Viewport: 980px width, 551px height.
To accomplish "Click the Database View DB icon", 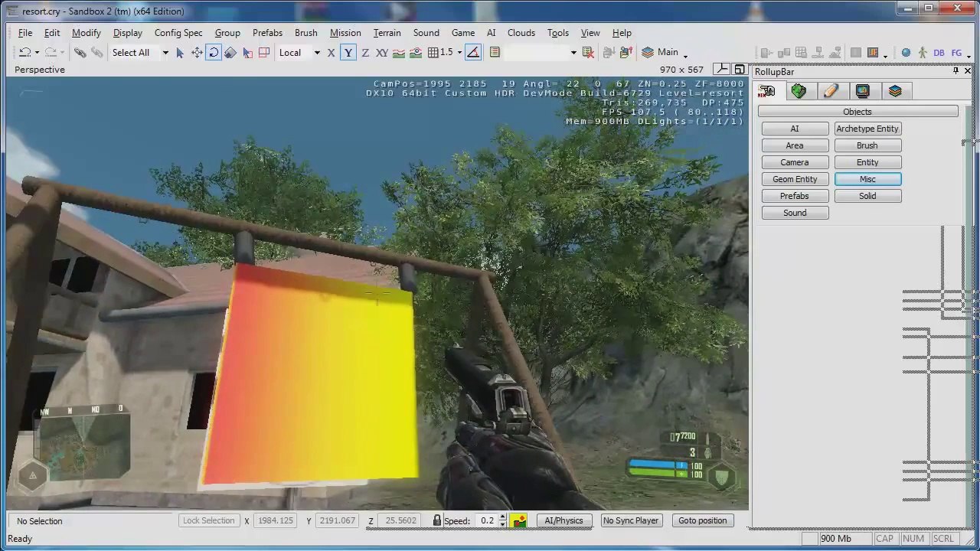I will [939, 53].
